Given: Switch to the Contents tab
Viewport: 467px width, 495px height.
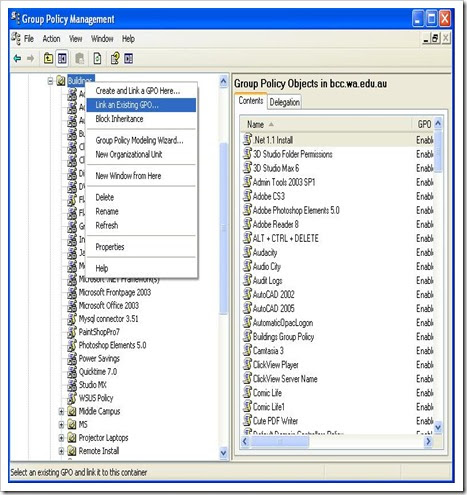Looking at the screenshot, I should [x=251, y=101].
